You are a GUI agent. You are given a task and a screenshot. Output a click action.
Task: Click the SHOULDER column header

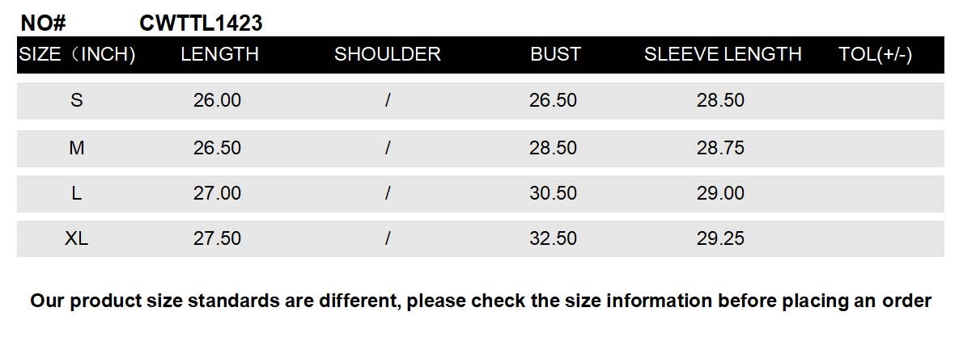[x=387, y=54]
